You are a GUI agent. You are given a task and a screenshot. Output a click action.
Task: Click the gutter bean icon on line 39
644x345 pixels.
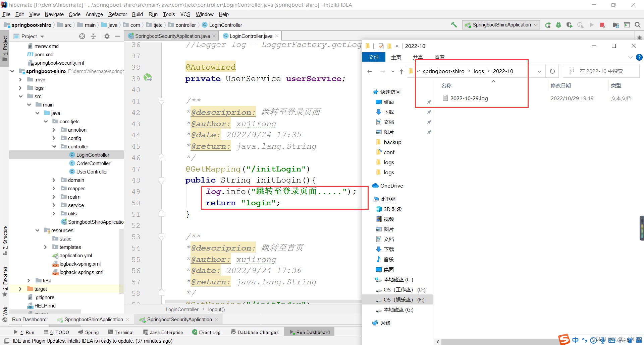(x=148, y=78)
